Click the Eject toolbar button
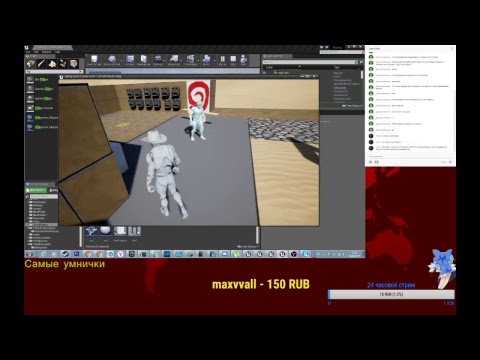The image size is (480, 360). pyautogui.click(x=244, y=60)
